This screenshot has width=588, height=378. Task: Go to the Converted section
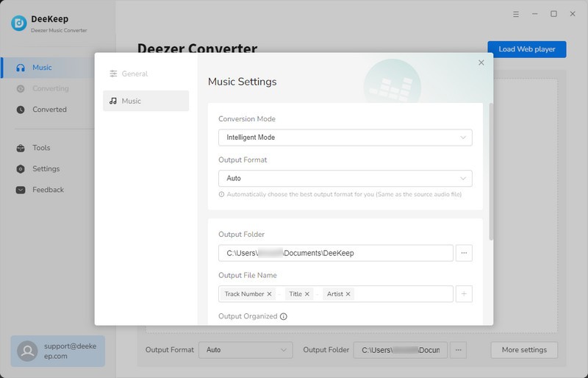click(x=48, y=110)
